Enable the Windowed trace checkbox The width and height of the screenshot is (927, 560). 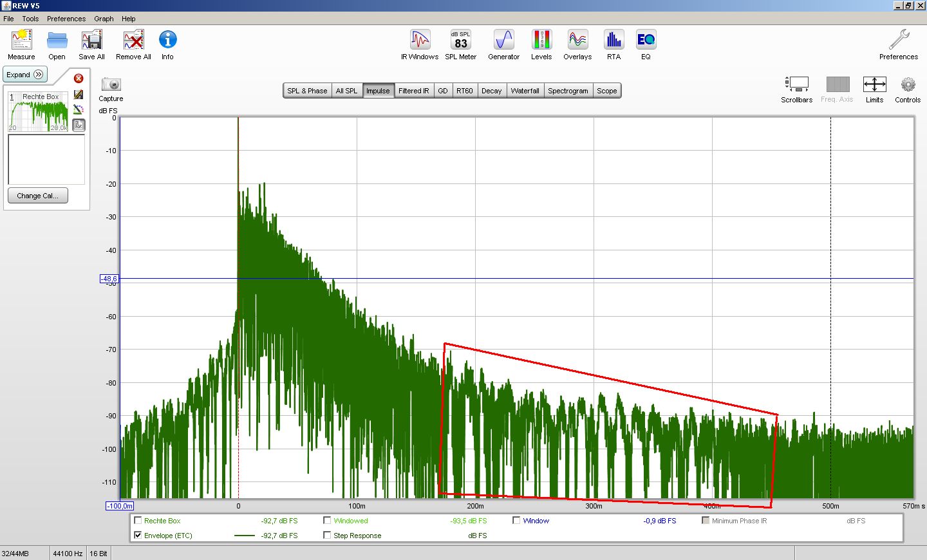point(327,521)
